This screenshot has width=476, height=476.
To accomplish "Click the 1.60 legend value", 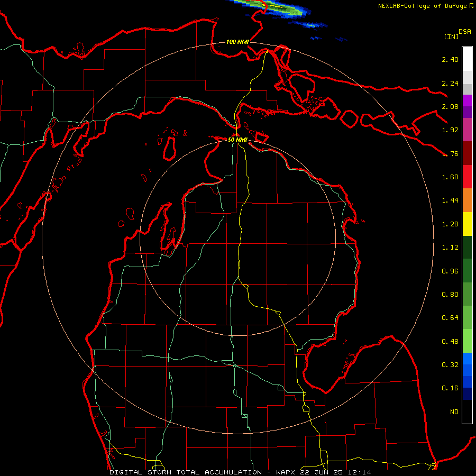I will (450, 177).
